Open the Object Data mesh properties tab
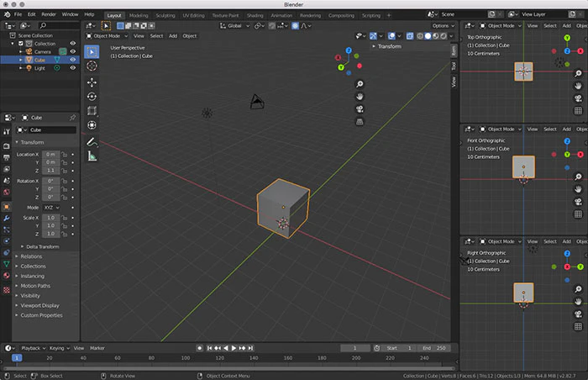Screen dimensions: 588x380 click(x=7, y=264)
